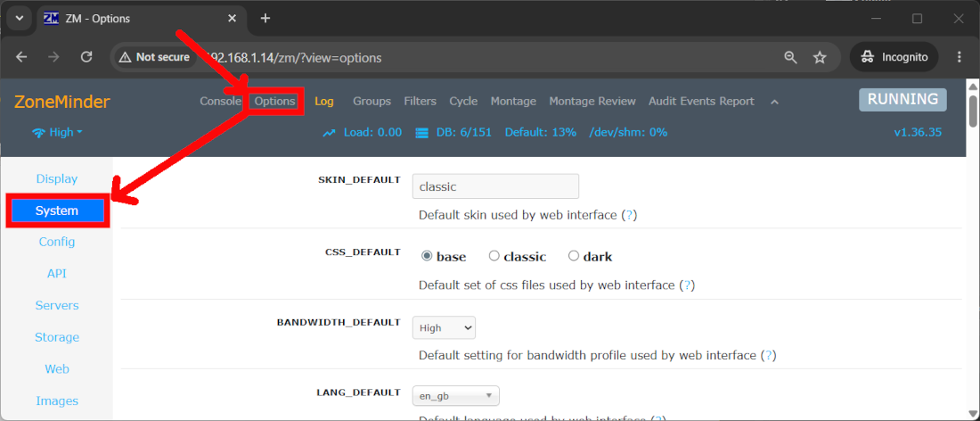The width and height of the screenshot is (980, 421).
Task: Reload the page with the refresh icon
Action: [x=87, y=58]
